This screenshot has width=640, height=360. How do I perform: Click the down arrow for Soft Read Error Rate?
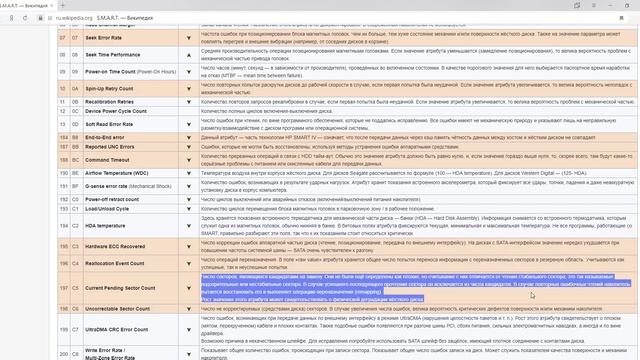click(x=189, y=124)
